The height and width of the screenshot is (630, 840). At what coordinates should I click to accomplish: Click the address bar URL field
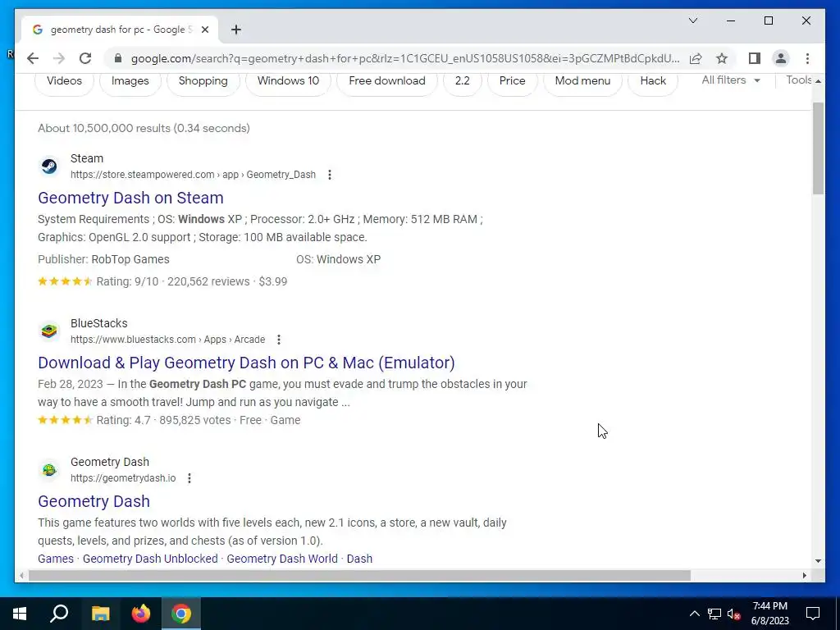[x=405, y=58]
